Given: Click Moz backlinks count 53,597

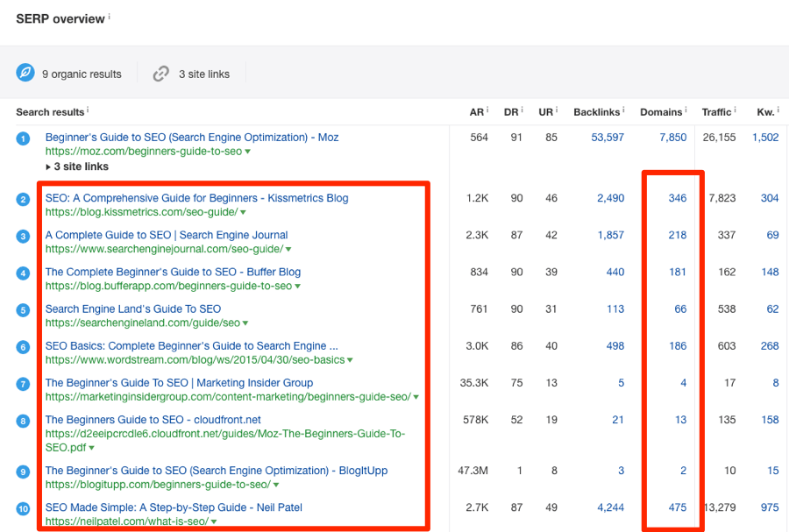Looking at the screenshot, I should coord(608,138).
